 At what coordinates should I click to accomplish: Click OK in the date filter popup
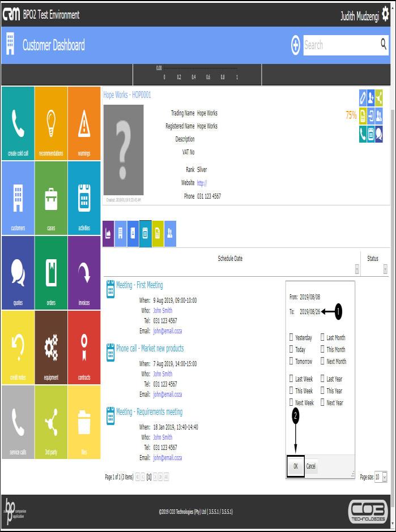tap(296, 466)
